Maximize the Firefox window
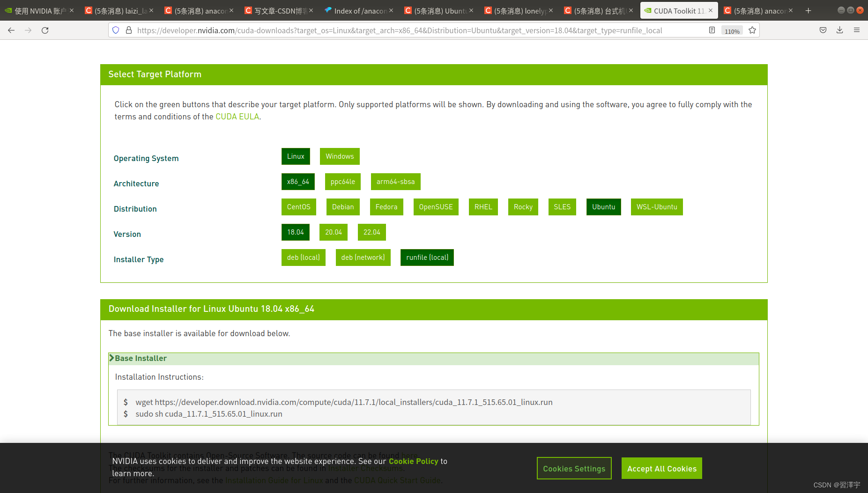 point(850,10)
